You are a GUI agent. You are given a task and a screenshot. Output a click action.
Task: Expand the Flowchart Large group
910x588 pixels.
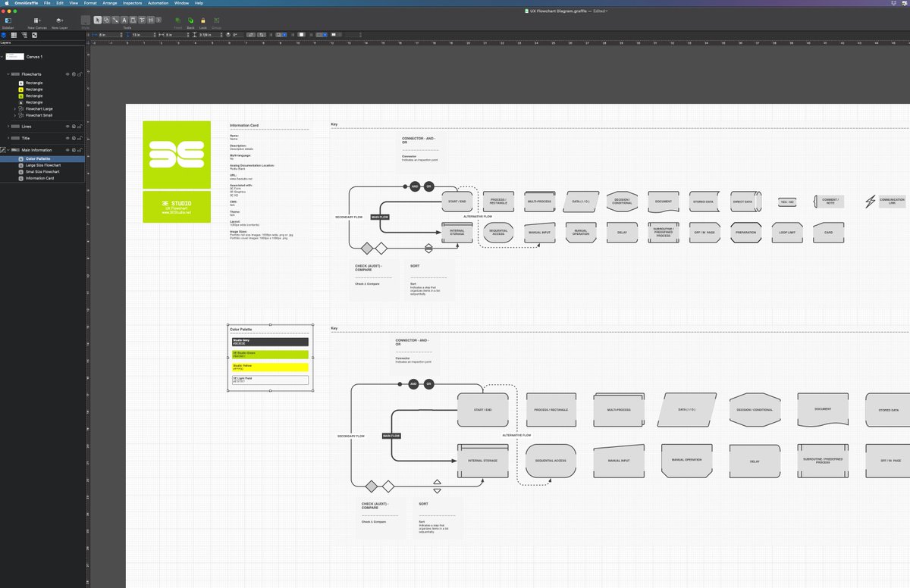[14, 109]
